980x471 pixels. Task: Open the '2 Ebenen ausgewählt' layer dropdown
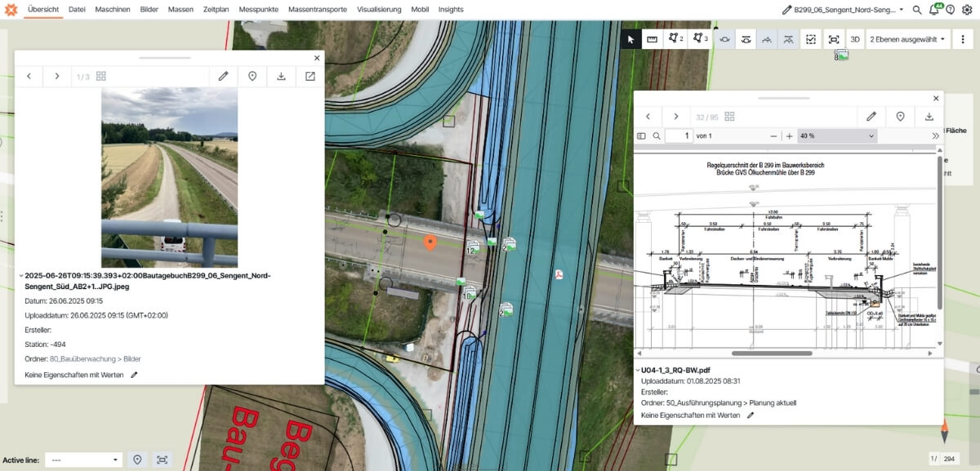point(908,39)
